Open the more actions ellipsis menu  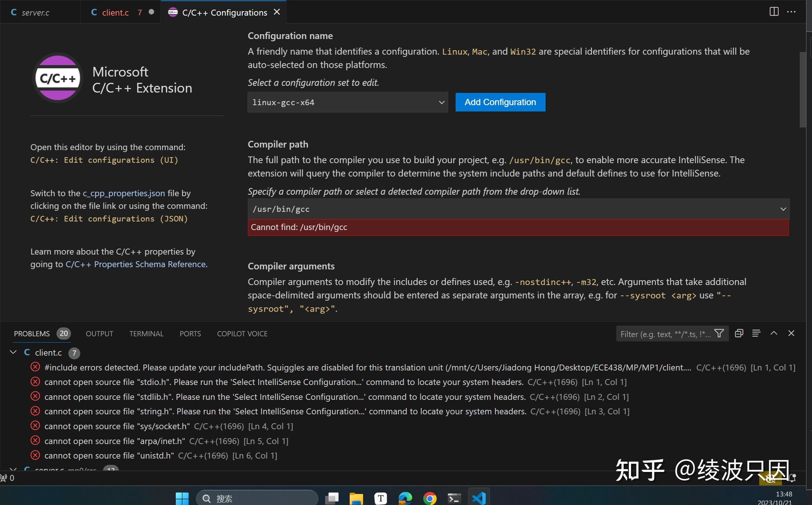(x=792, y=12)
